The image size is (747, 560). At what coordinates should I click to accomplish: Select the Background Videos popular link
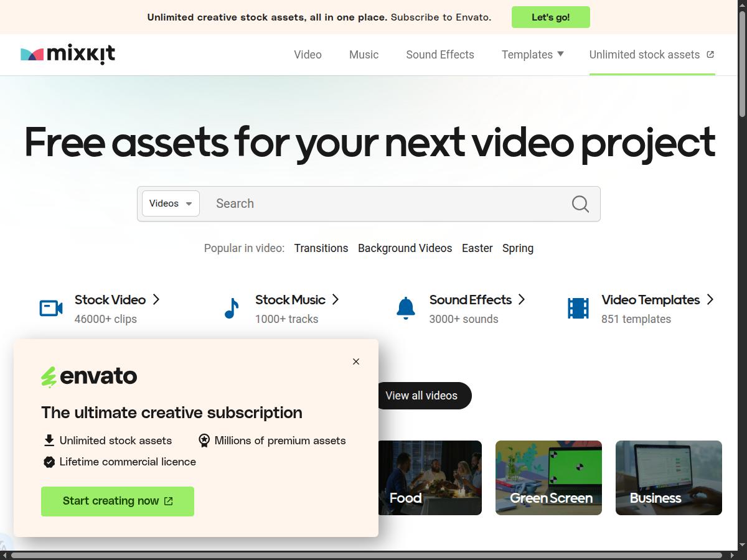(405, 248)
